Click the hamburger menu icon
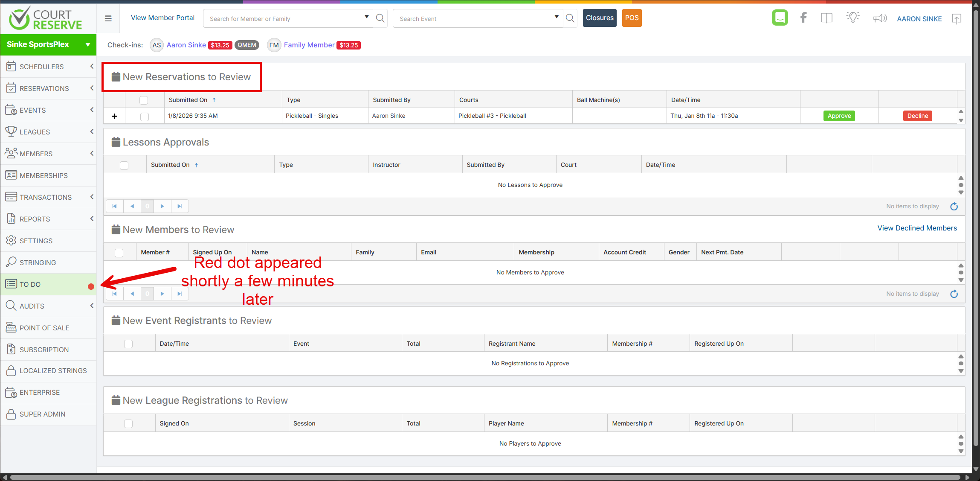980x481 pixels. click(x=108, y=18)
